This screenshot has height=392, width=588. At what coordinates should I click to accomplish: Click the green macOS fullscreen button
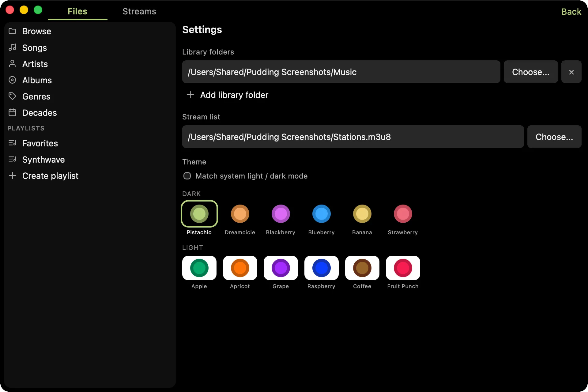(38, 10)
